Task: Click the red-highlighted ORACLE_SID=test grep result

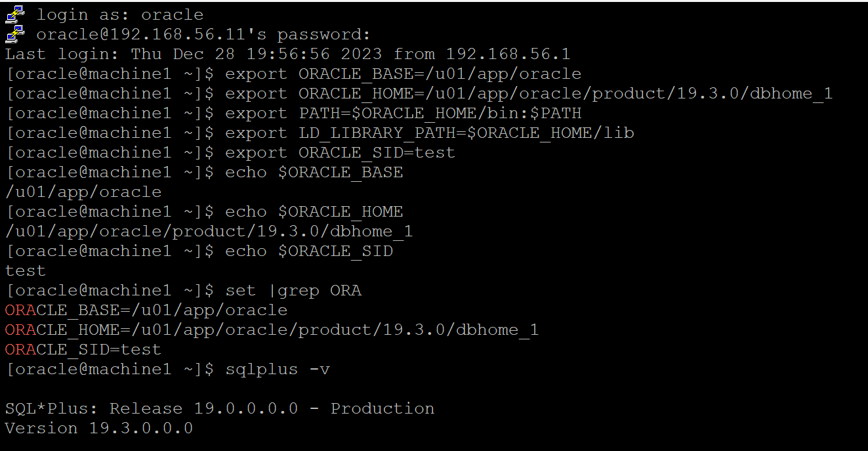Action: (83, 349)
